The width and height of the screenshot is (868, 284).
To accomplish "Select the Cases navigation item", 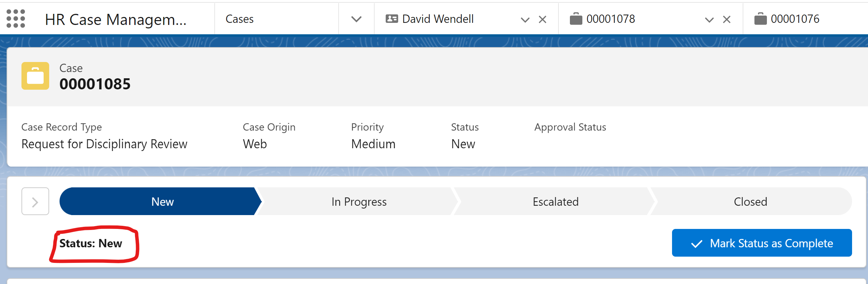I will 240,19.
